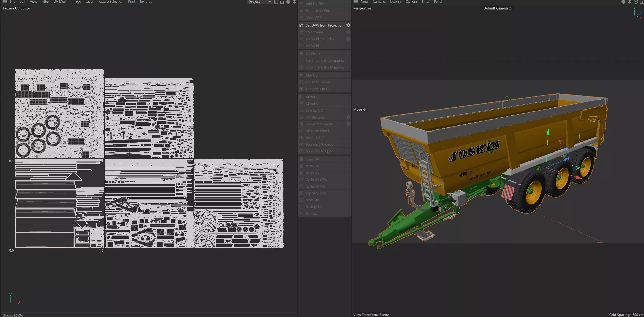Click the Max UV icon
This screenshot has height=317, width=644.
[301, 75]
